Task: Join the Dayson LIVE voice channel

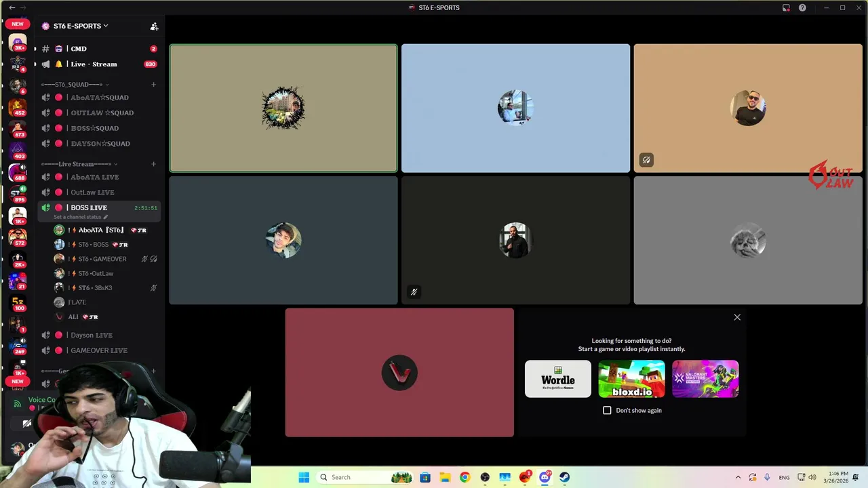Action: (x=99, y=335)
